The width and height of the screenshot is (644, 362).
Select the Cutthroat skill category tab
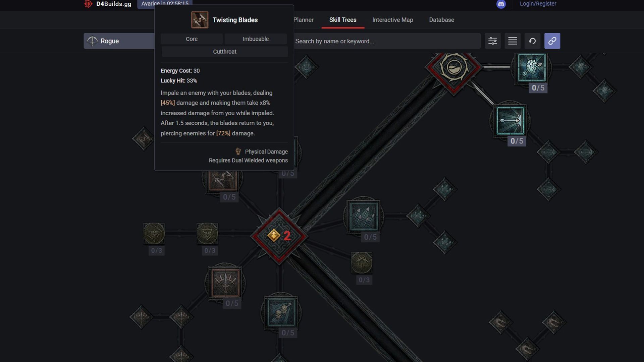point(224,52)
